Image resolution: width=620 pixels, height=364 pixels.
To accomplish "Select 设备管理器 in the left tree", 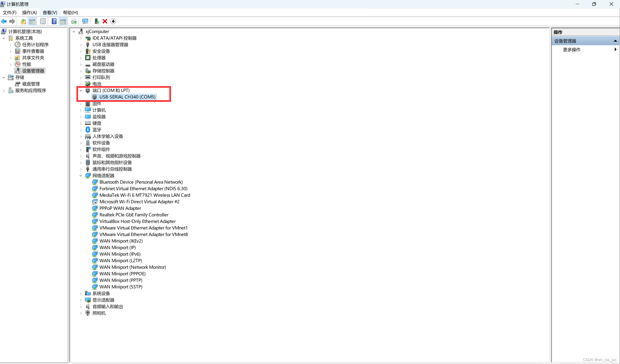I will pyautogui.click(x=33, y=71).
